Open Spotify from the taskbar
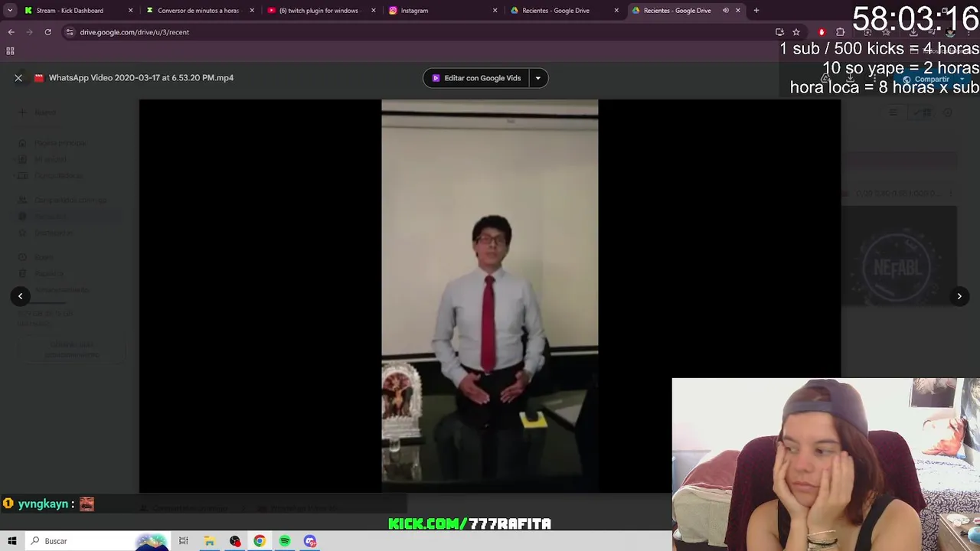The image size is (980, 551). tap(285, 541)
